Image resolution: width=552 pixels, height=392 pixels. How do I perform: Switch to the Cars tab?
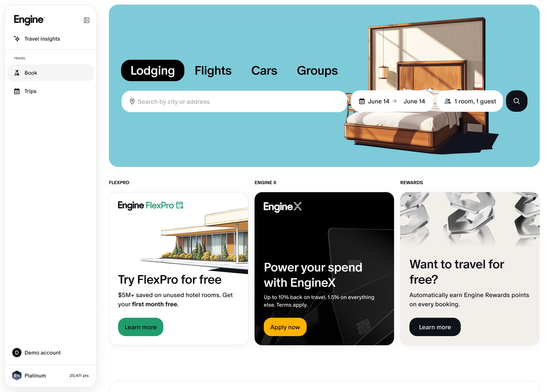pyautogui.click(x=264, y=70)
